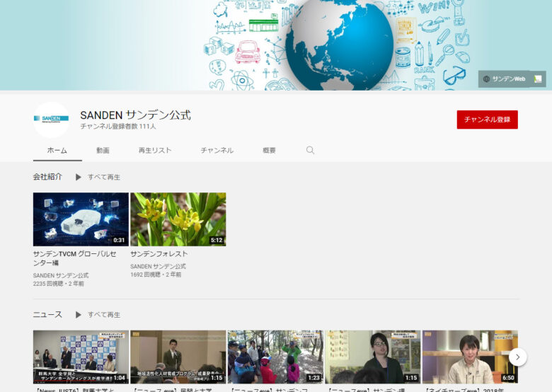Play the press conference thumbnail lasting 1:04
552x392 pixels.
[81, 357]
